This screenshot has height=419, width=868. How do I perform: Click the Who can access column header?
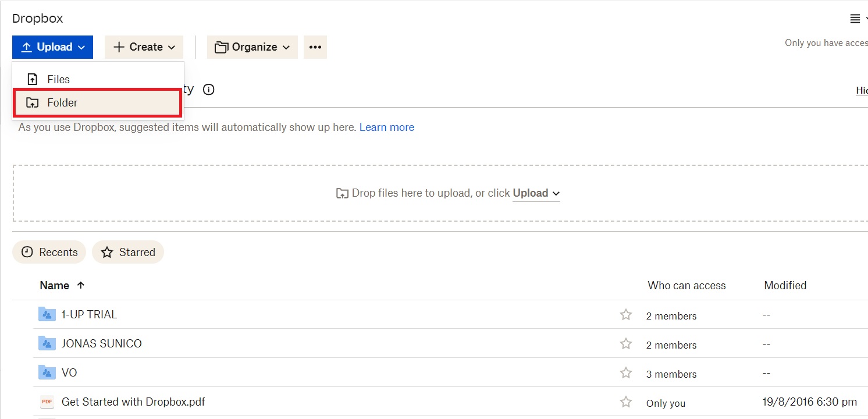[x=686, y=285]
